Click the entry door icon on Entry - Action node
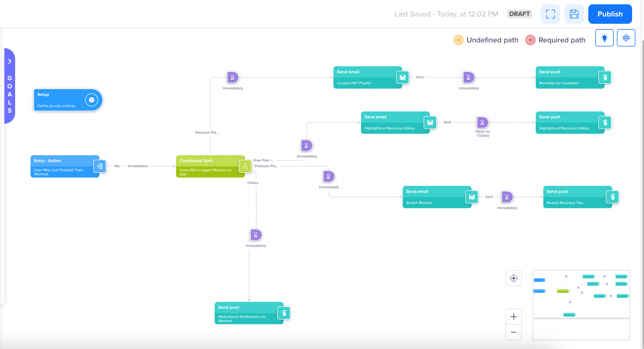The height and width of the screenshot is (349, 644). (99, 166)
